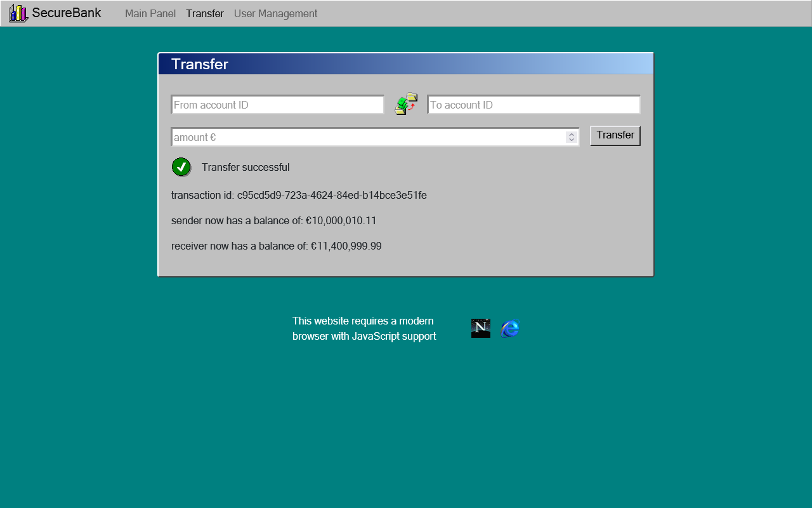The width and height of the screenshot is (812, 508).
Task: Click the green success checkmark icon
Action: pos(181,167)
